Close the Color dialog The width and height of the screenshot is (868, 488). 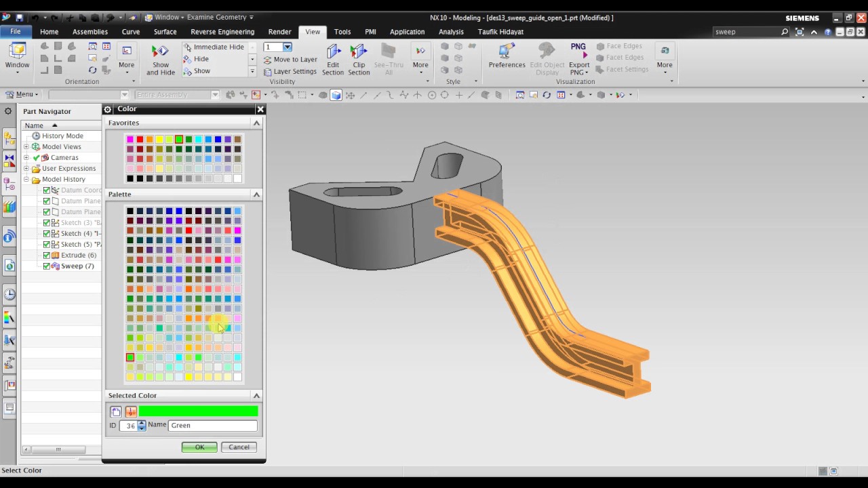coord(260,109)
